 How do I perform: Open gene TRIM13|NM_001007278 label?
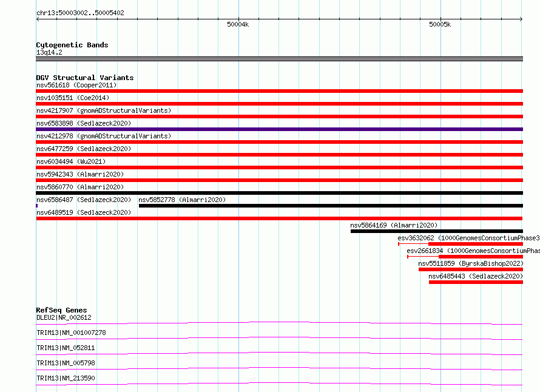click(71, 333)
